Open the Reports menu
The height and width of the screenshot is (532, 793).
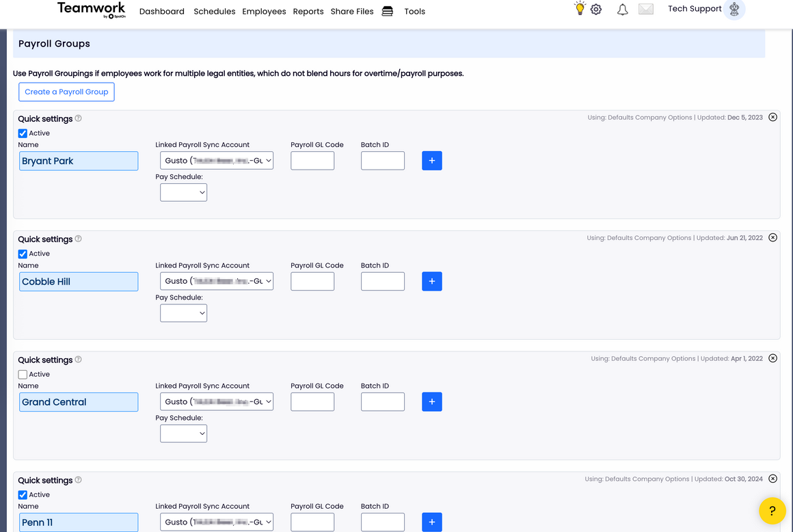tap(308, 11)
